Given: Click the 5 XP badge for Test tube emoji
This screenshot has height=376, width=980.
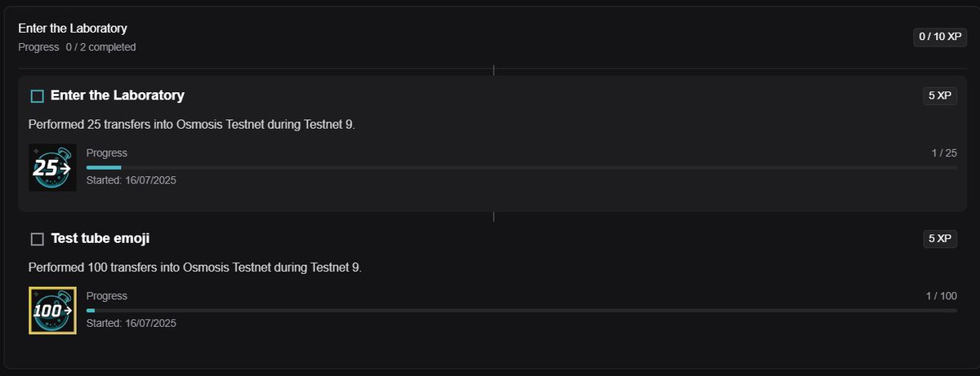Looking at the screenshot, I should pos(940,239).
